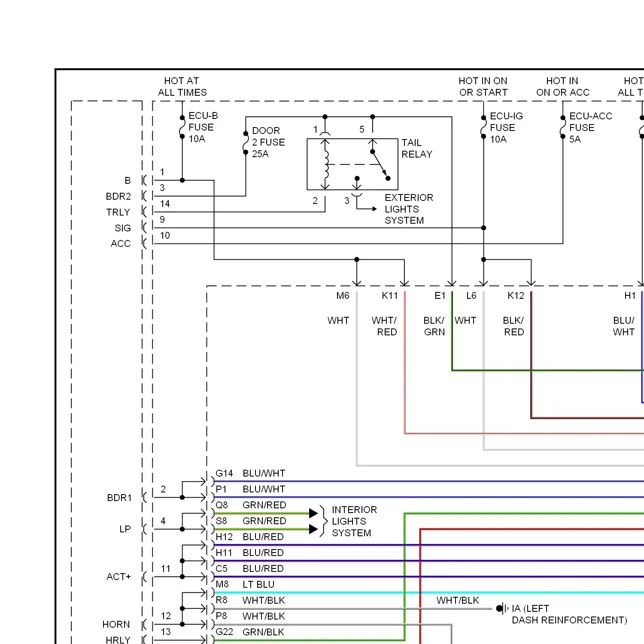
Task: Select the LT BLU wire label
Action: (x=258, y=584)
